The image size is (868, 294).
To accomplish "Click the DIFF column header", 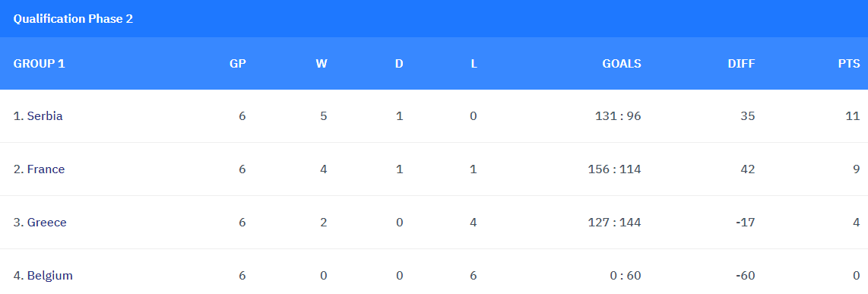I will click(741, 64).
